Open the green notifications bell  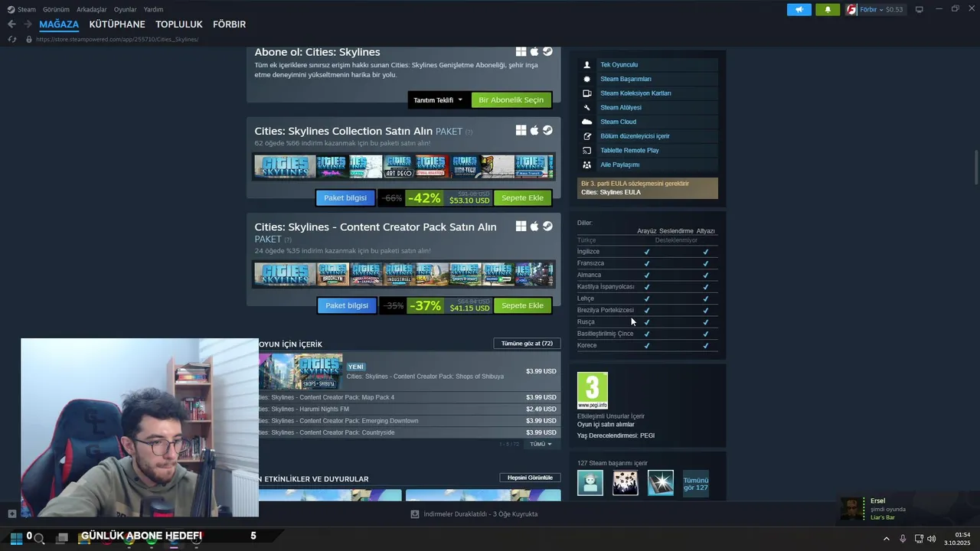(828, 9)
